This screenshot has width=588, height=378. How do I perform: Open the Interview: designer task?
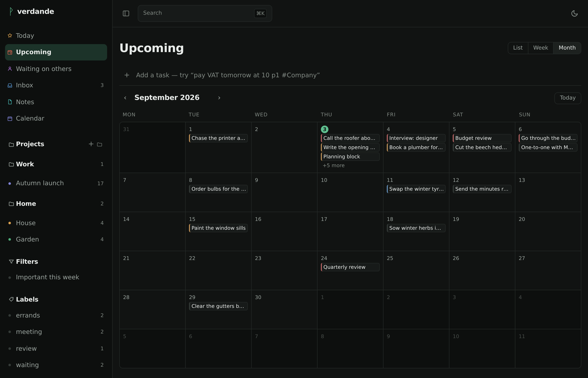pyautogui.click(x=416, y=138)
